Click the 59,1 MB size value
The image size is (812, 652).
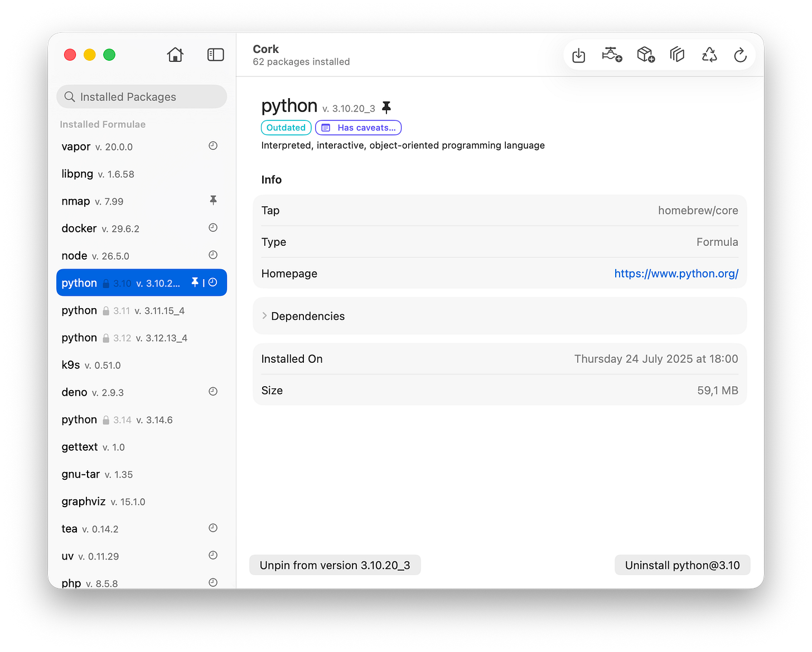[717, 391]
